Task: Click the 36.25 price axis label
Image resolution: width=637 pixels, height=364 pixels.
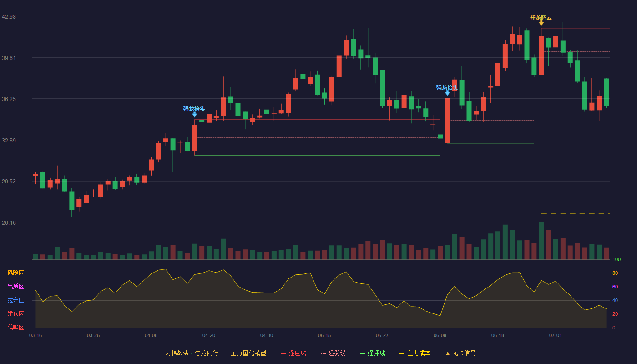Action: click(9, 99)
